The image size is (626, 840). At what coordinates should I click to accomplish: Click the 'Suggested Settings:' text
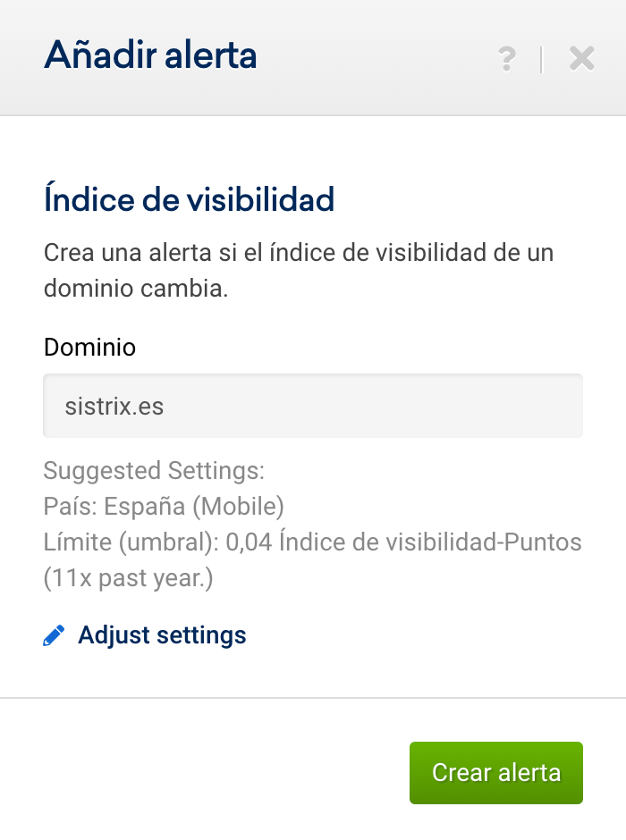[154, 470]
